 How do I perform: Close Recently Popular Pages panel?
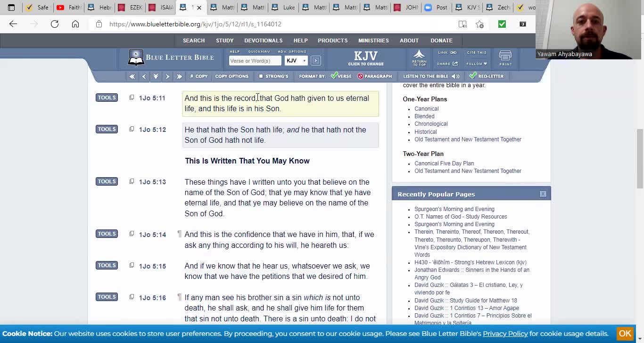pyautogui.click(x=543, y=194)
